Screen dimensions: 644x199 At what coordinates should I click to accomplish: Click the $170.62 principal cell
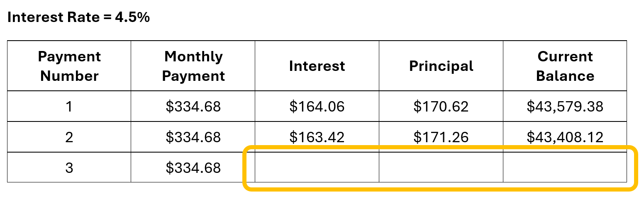tap(441, 107)
